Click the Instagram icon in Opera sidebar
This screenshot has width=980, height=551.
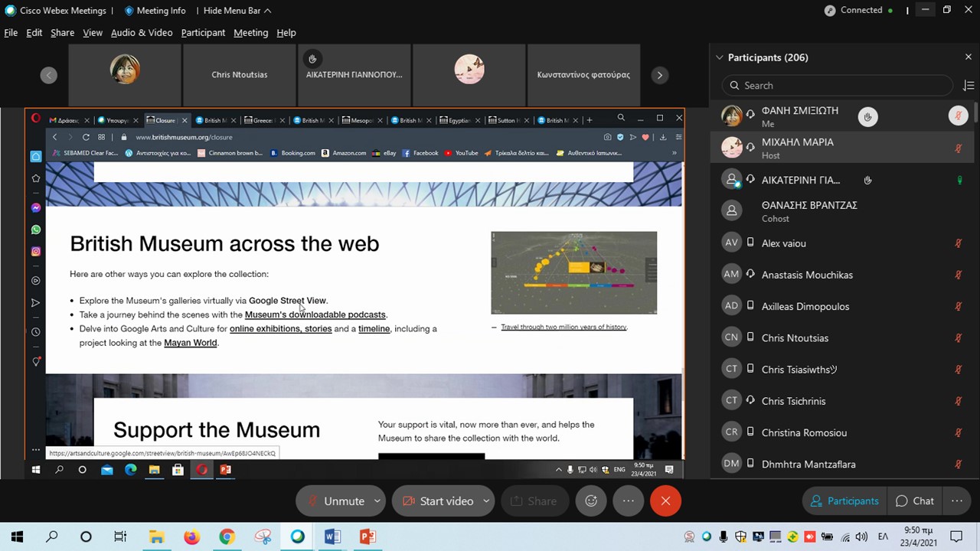[36, 251]
